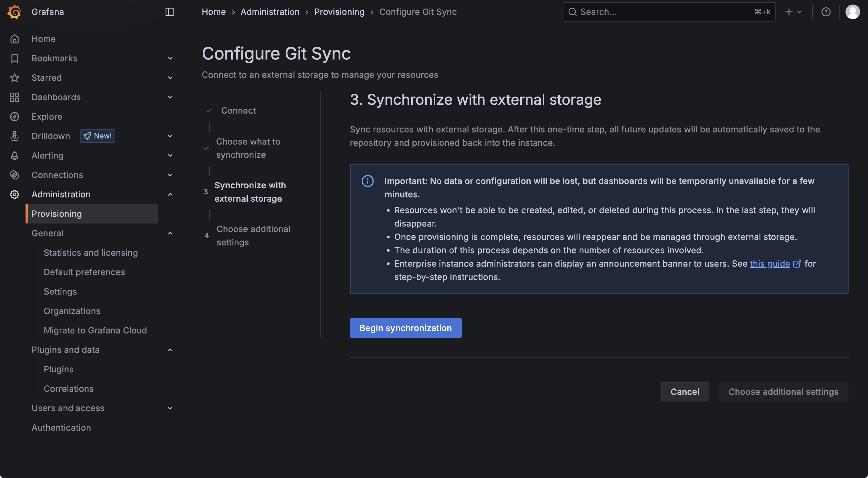Click the plus new-item icon in top bar
This screenshot has height=478, width=868.
point(788,12)
